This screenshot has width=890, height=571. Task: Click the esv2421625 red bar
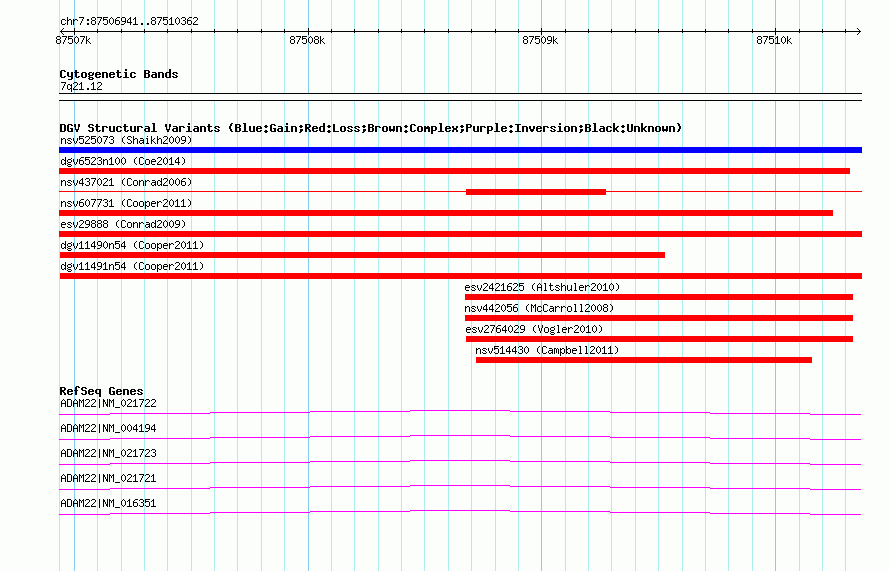point(658,297)
